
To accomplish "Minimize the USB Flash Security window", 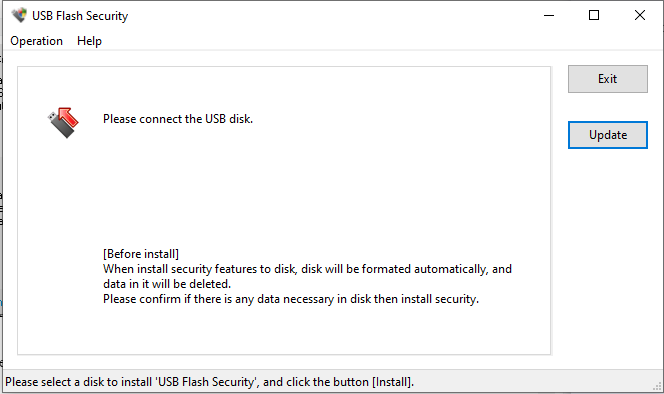I will 549,15.
